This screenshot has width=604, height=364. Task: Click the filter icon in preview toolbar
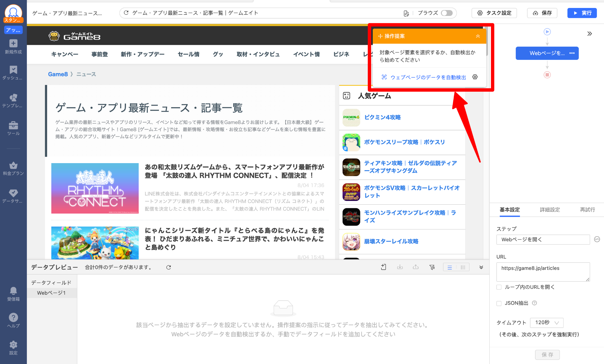click(432, 267)
